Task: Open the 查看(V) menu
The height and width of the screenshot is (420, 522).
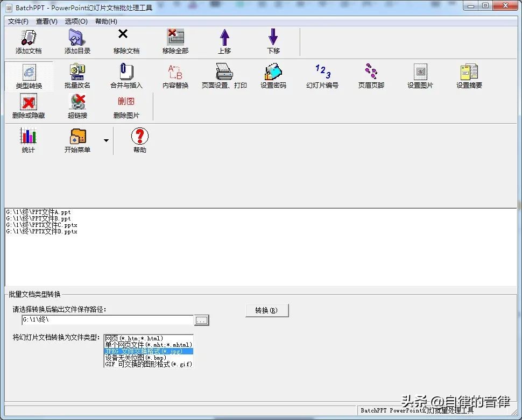Action: [47, 22]
